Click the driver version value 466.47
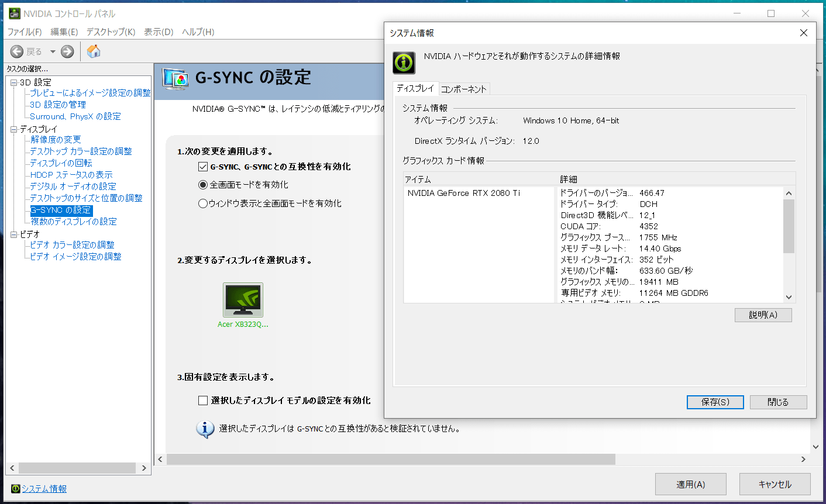 pos(652,193)
